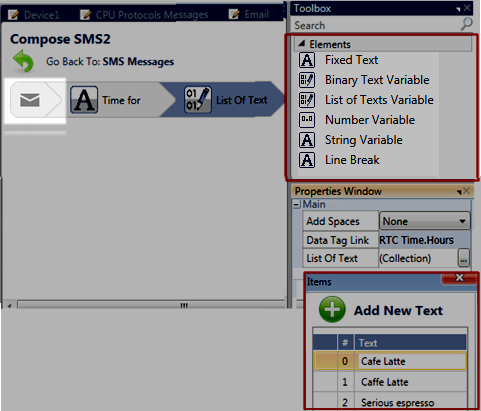
Task: Collapse the Main properties group
Action: 296,204
